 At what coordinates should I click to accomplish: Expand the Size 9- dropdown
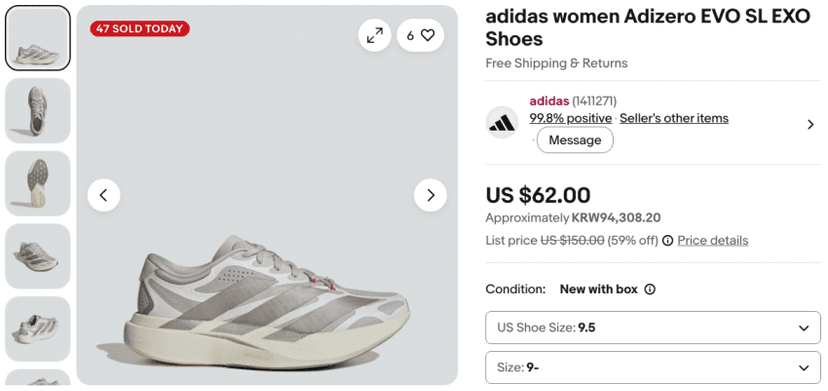point(653,367)
